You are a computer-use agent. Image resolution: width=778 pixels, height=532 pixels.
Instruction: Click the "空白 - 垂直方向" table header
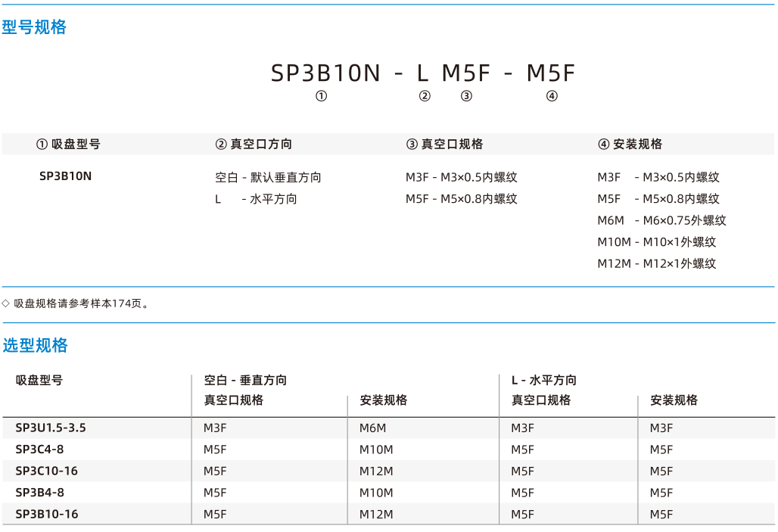point(246,380)
